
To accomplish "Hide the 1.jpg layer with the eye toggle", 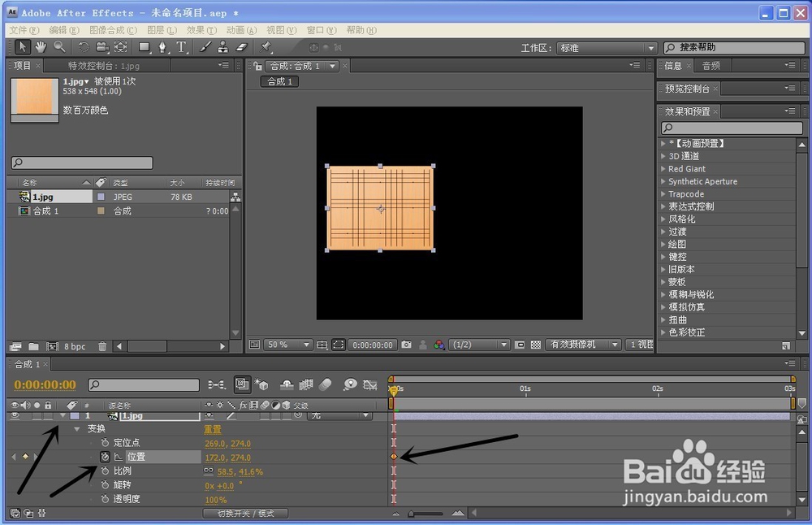I will point(15,415).
